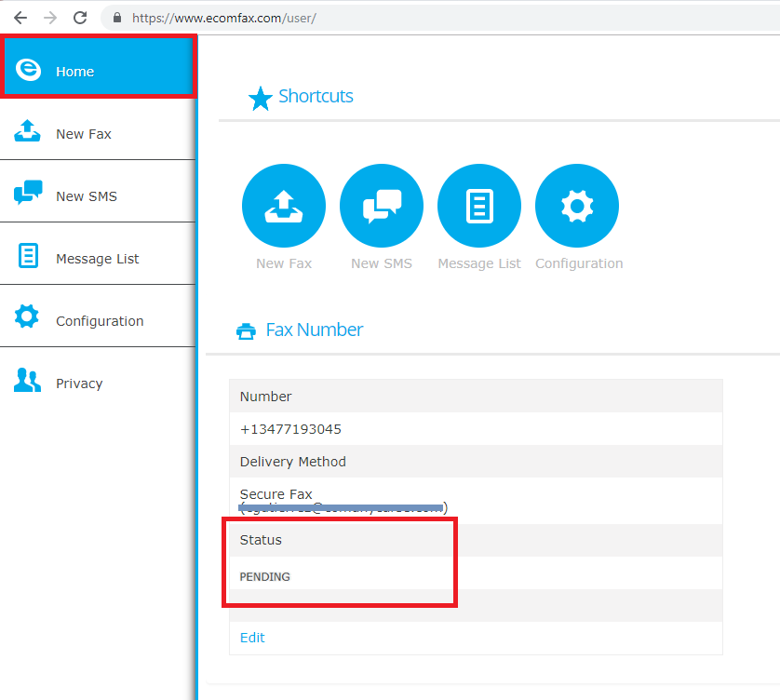Click the Edit link under Fax Number
This screenshot has height=700, width=780.
coord(252,638)
